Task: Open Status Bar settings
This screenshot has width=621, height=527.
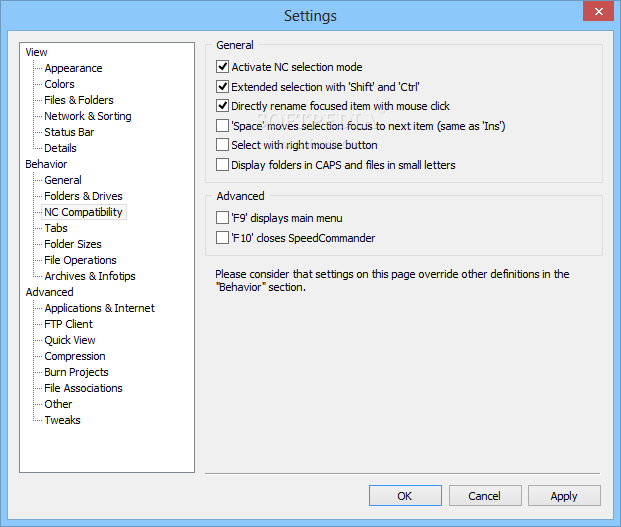Action: click(69, 132)
